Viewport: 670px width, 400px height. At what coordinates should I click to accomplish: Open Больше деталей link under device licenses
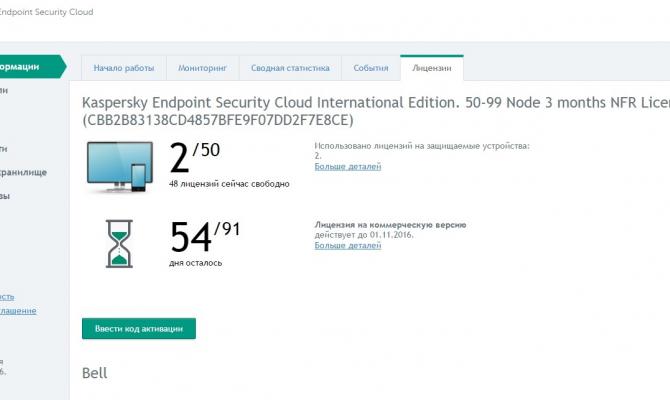348,166
